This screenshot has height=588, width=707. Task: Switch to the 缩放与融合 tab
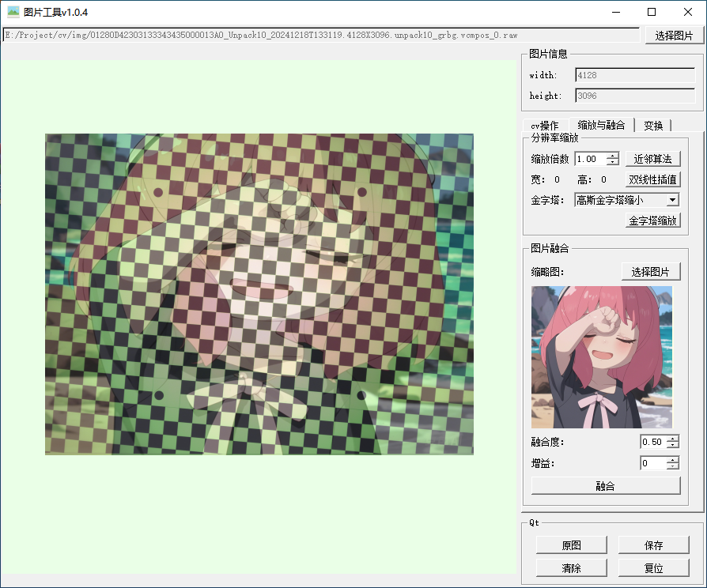click(602, 124)
